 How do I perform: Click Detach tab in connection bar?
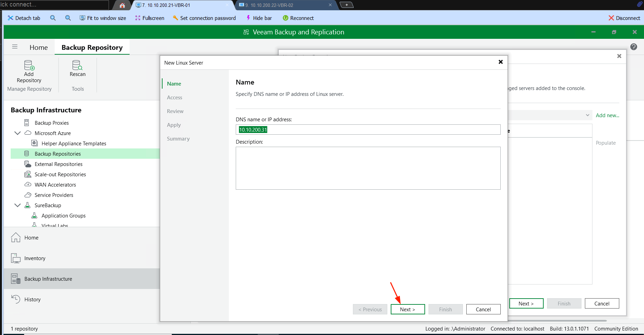[24, 18]
